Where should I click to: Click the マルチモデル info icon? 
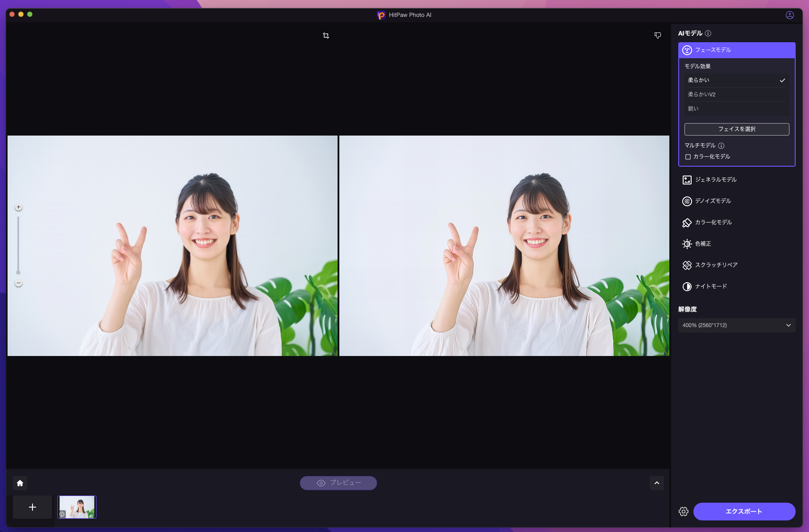pos(721,146)
